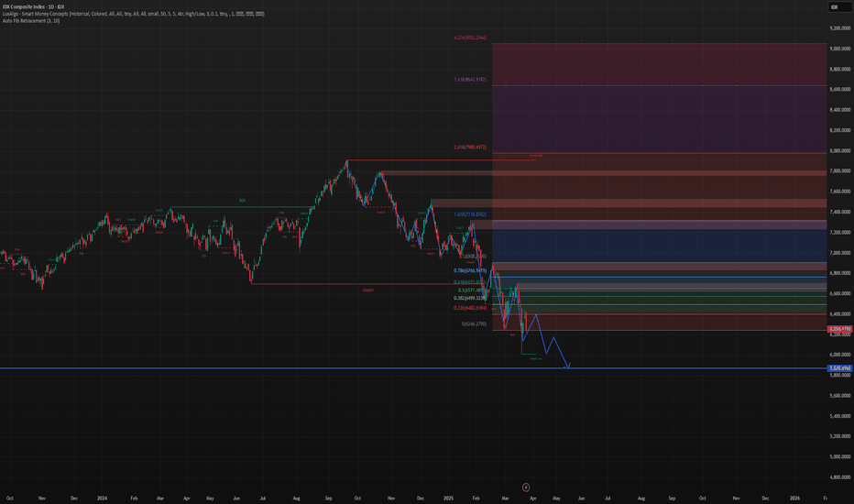854x504 pixels.
Task: Click the 2025 label on time axis
Action: click(x=448, y=498)
